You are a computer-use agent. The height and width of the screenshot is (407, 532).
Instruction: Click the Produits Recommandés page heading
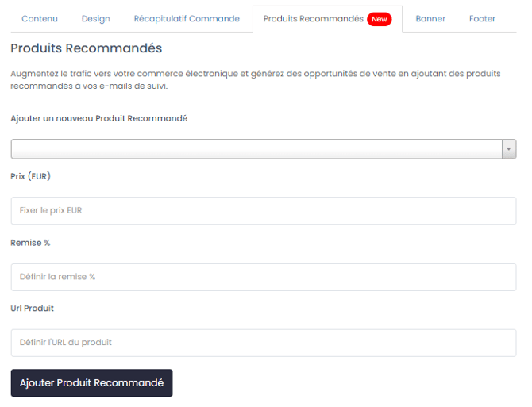pyautogui.click(x=86, y=48)
